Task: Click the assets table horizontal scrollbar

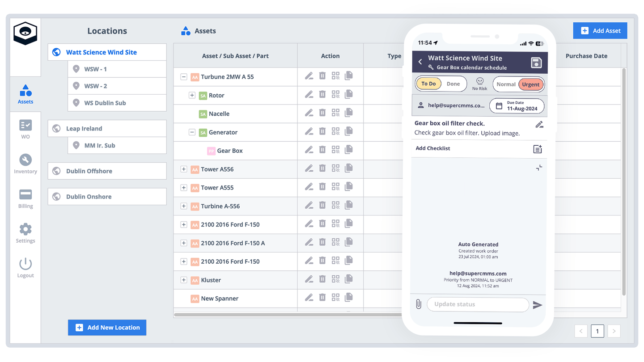Action: coord(288,315)
